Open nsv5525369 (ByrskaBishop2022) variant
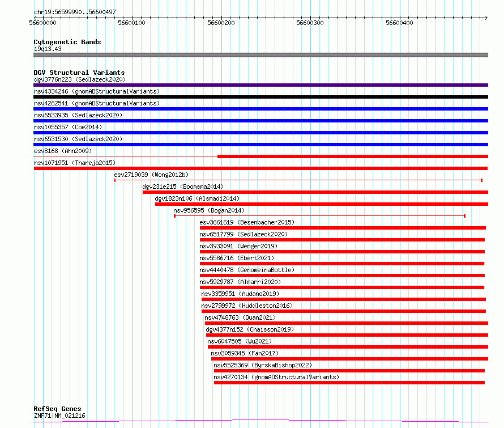Screen dimensions: 504x428 (x=263, y=365)
